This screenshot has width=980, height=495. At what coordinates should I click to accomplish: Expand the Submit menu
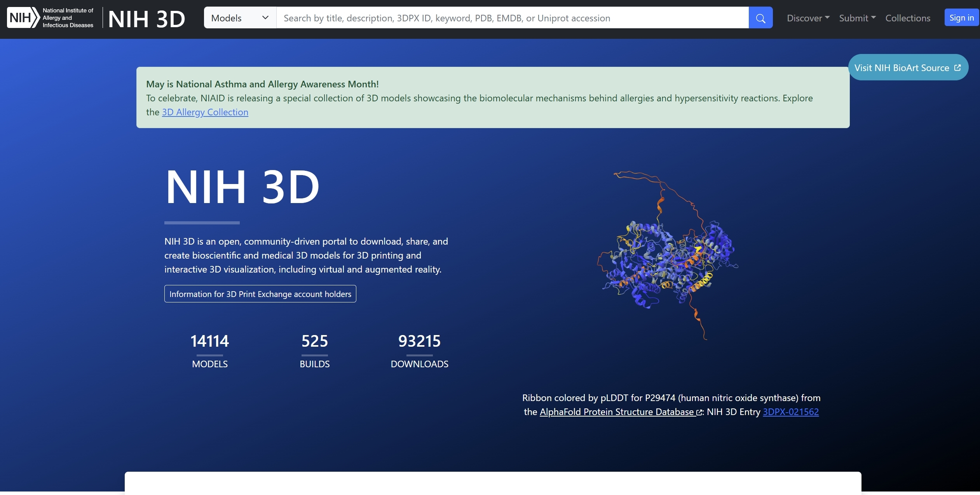[857, 18]
